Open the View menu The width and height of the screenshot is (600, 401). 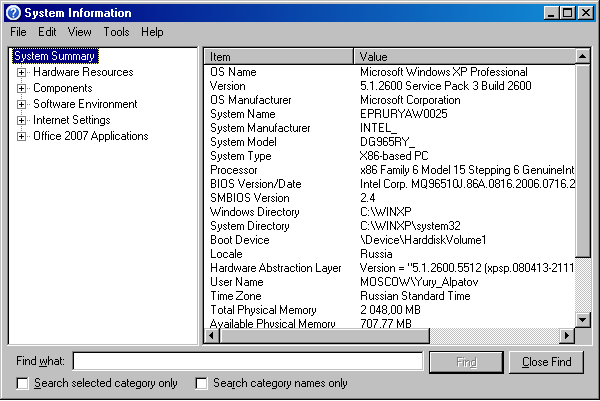(80, 32)
